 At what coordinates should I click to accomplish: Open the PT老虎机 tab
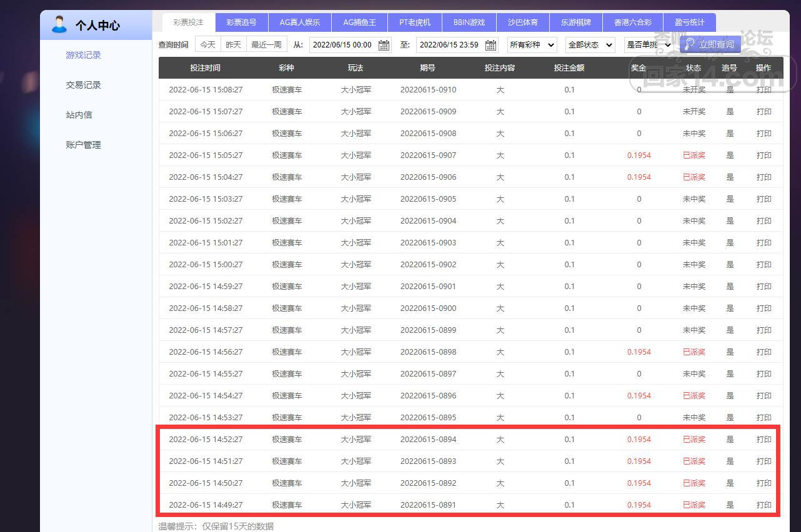(x=415, y=22)
